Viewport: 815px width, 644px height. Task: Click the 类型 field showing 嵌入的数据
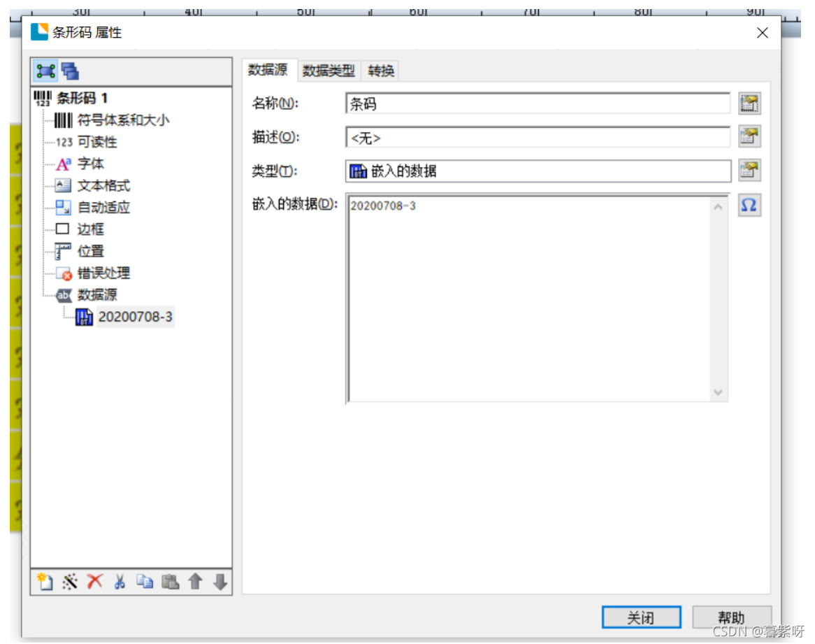[x=538, y=171]
